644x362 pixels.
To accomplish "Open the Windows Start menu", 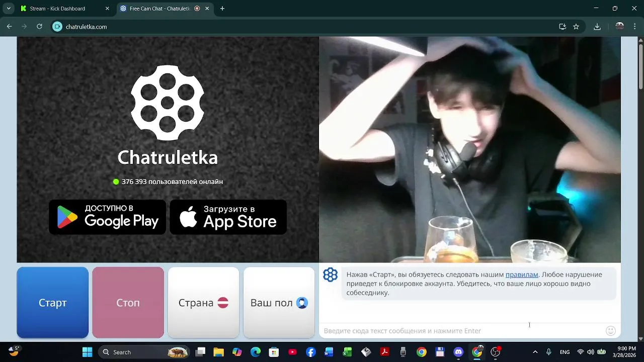I will click(87, 352).
